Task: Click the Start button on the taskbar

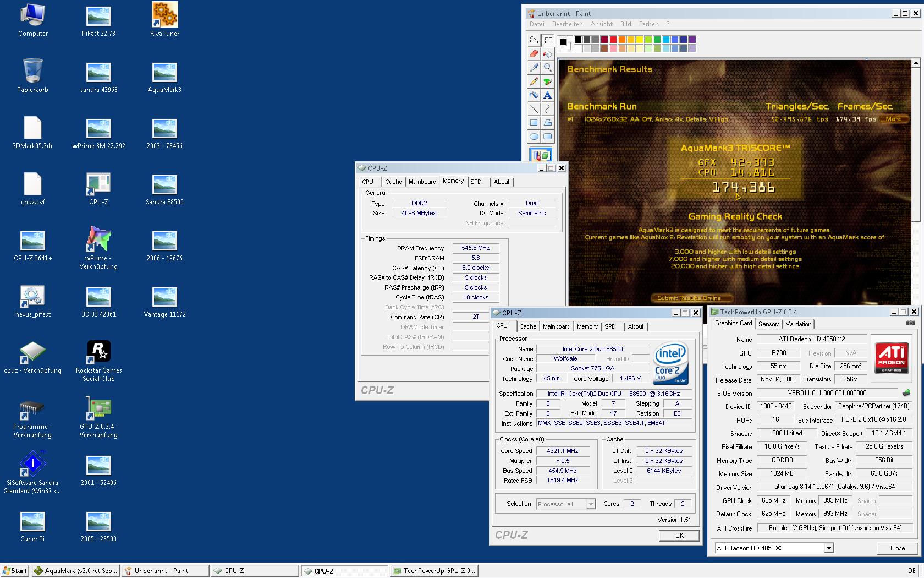Action: (15, 571)
